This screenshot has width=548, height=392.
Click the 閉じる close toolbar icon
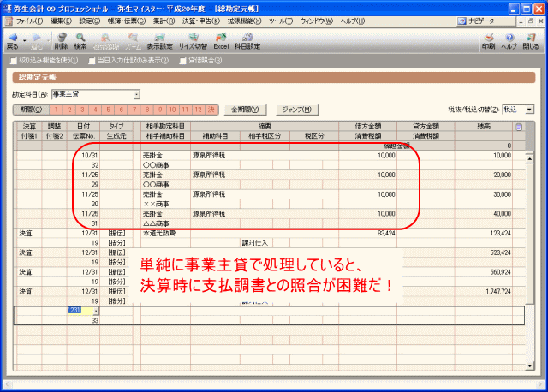531,38
